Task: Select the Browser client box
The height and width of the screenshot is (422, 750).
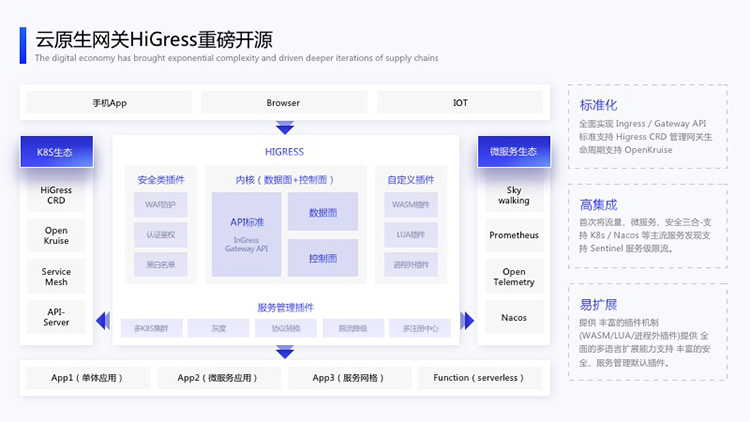Action: click(284, 102)
